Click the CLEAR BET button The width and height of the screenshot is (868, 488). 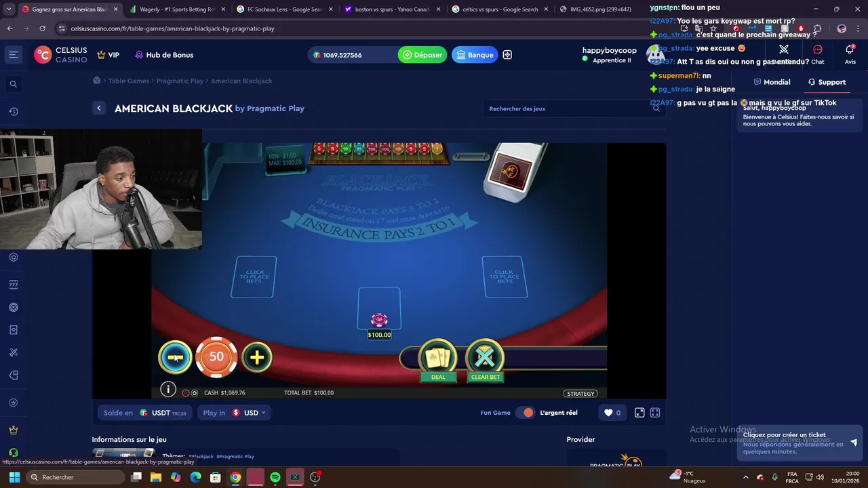486,361
